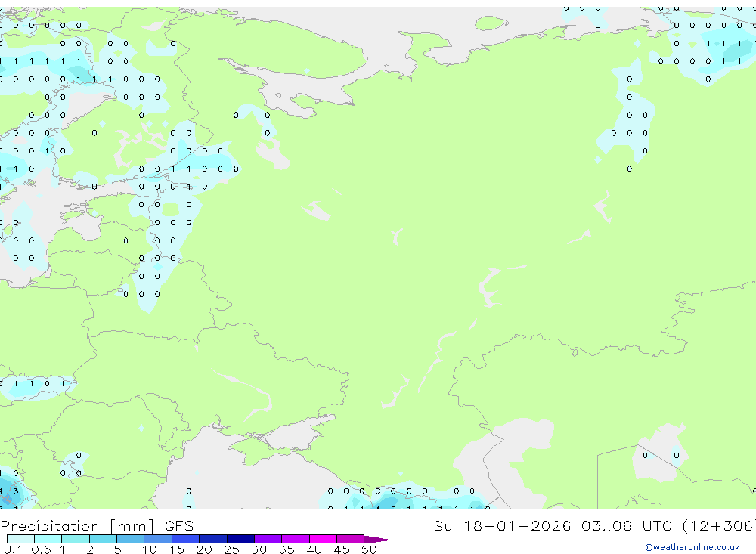Click the legend value label '0.5'
Viewport: 756px width, 554px height.
(41, 549)
